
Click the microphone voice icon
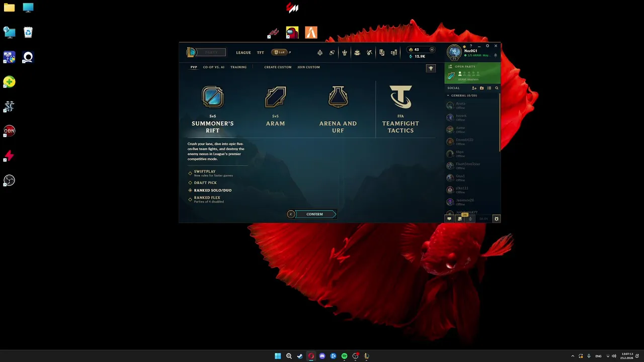click(x=470, y=219)
